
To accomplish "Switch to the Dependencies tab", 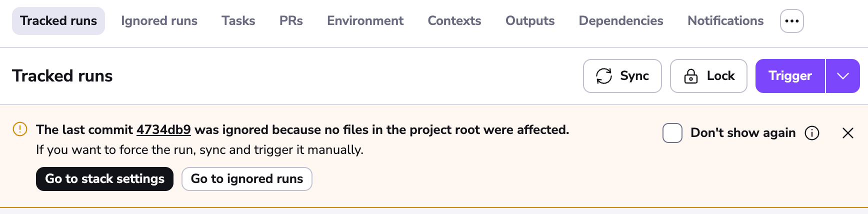I will point(620,21).
